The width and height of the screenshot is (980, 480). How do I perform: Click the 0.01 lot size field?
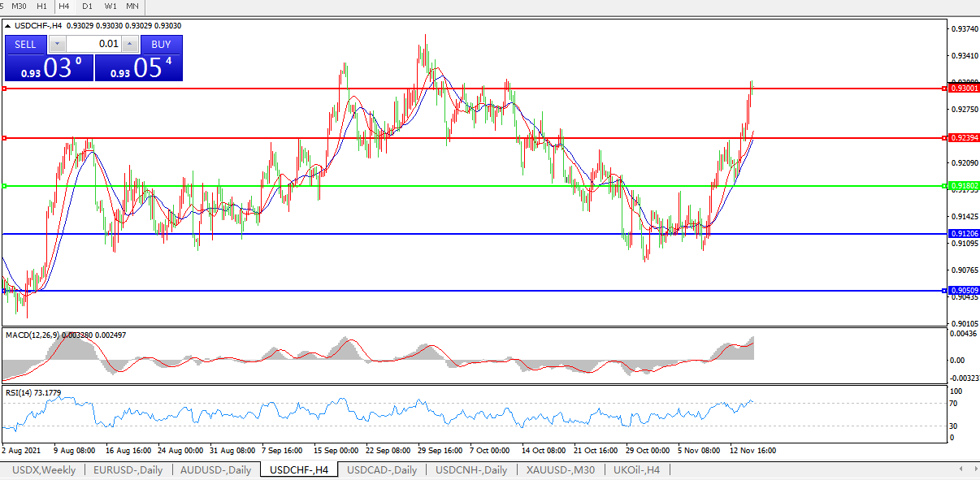click(93, 44)
